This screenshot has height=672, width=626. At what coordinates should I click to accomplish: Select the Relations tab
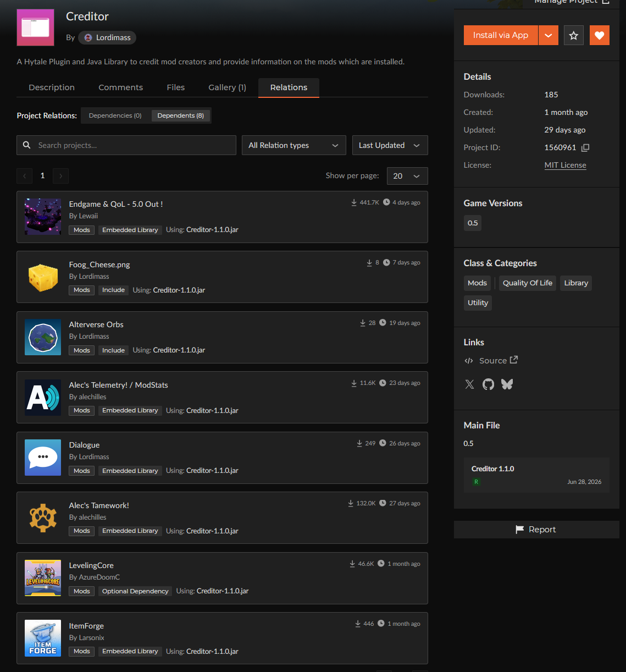tap(289, 87)
